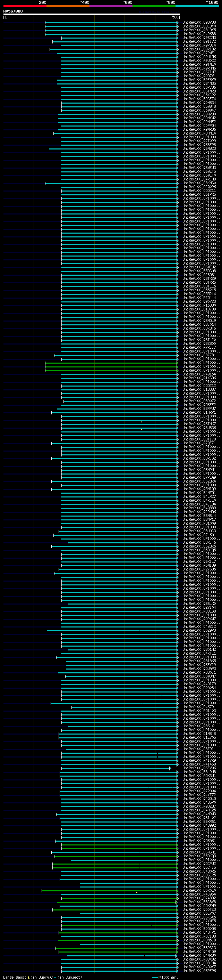Click hit label UniRef100_P49154

click(199, 374)
